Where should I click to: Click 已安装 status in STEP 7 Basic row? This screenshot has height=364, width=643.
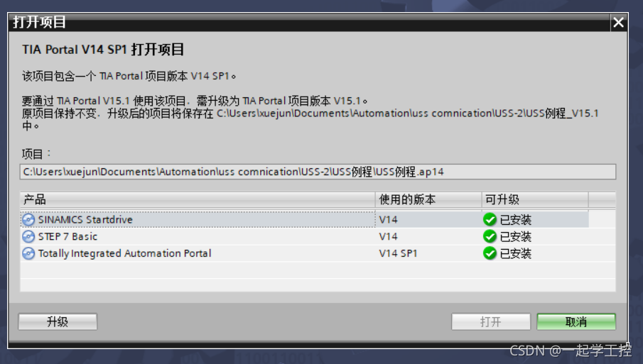coord(516,237)
